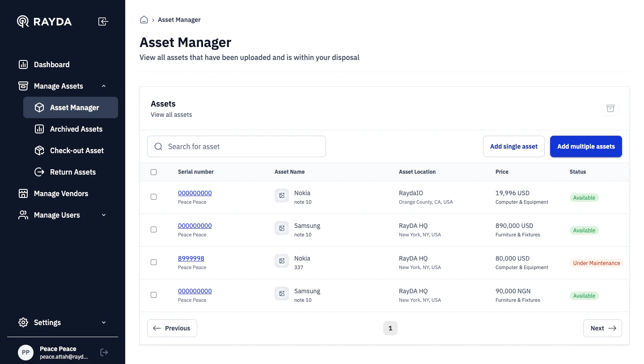Select the checkbox for serial 8999998
Viewport: 644px width, 364px height.
coord(153,262)
